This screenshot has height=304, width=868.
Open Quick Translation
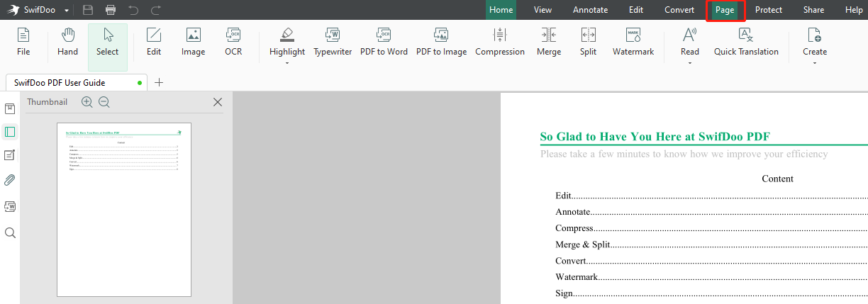[746, 42]
